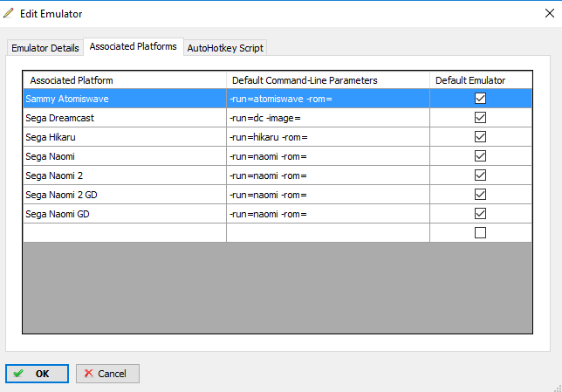Sort by Associated Platform column header

pyautogui.click(x=125, y=80)
